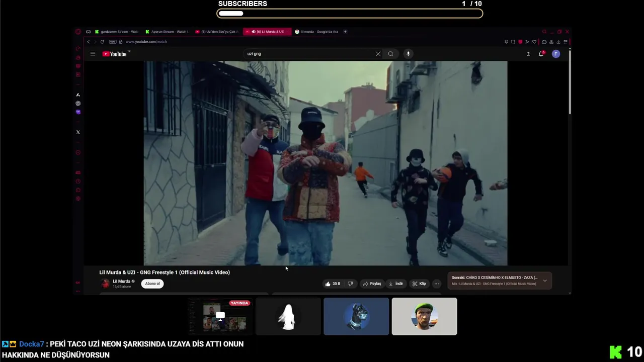Open the 'F' account avatar menu
This screenshot has height=362, width=644.
(x=556, y=54)
